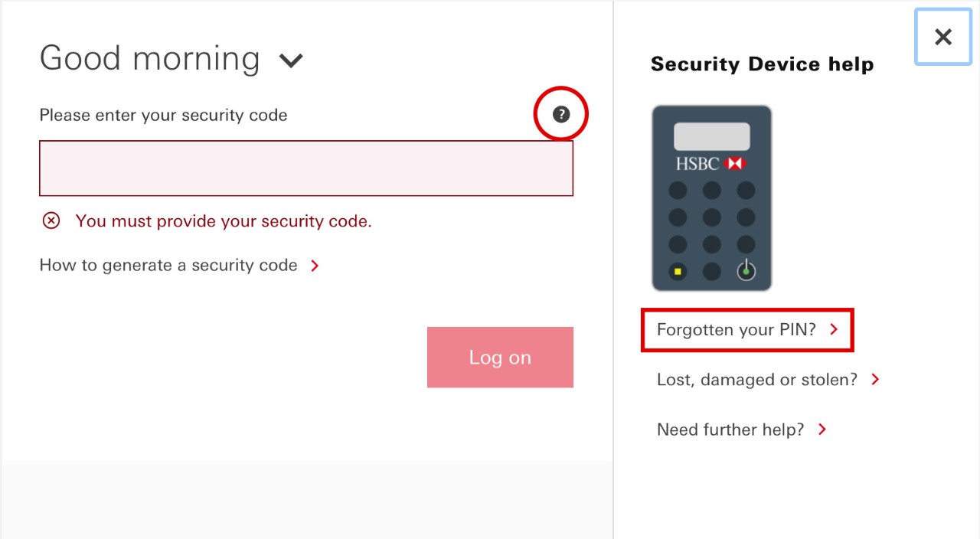Expand the Good morning dropdown chevron
This screenshot has width=980, height=539.
291,60
